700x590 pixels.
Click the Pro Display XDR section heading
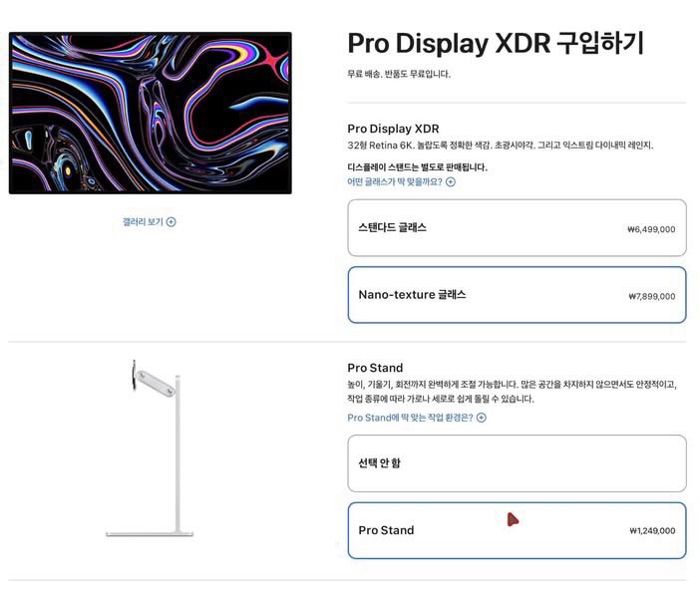point(393,129)
